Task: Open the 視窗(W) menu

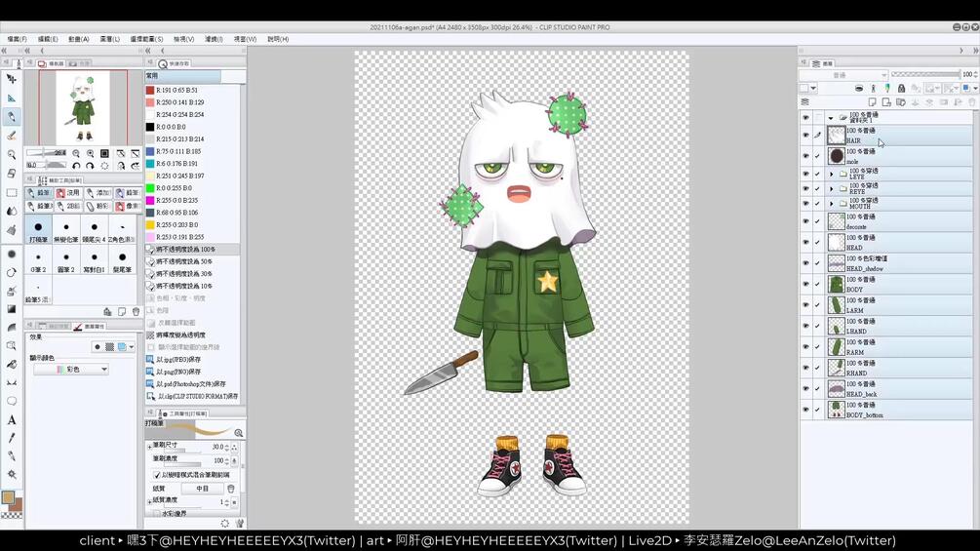Action: (245, 39)
